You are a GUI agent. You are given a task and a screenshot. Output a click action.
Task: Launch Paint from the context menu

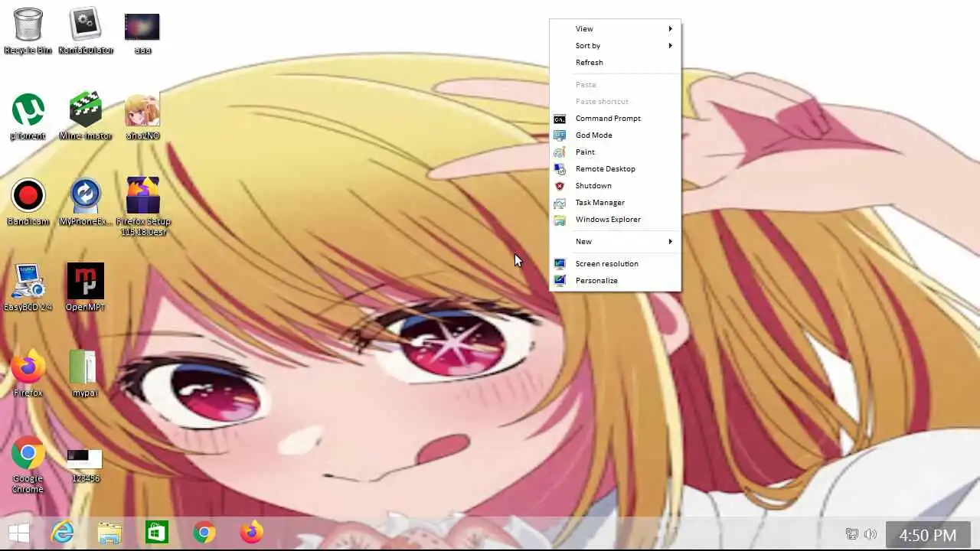[x=615, y=152]
